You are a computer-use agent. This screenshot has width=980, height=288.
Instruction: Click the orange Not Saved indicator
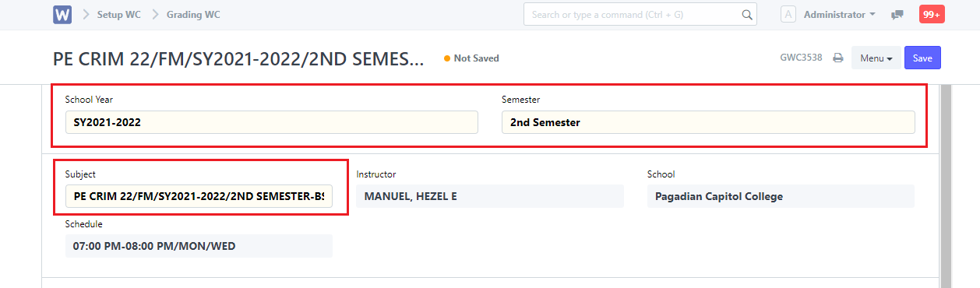471,58
